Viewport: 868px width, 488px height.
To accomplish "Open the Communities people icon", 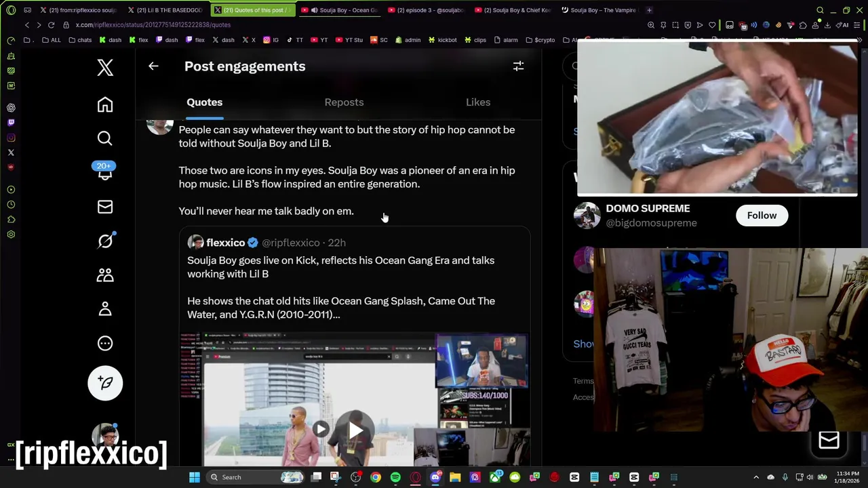I will (104, 274).
